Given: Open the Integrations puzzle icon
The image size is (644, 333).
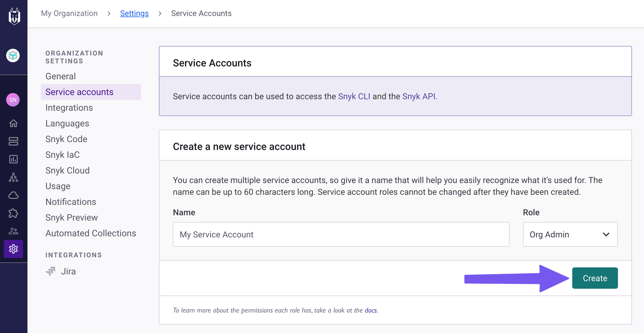Looking at the screenshot, I should pos(13,213).
